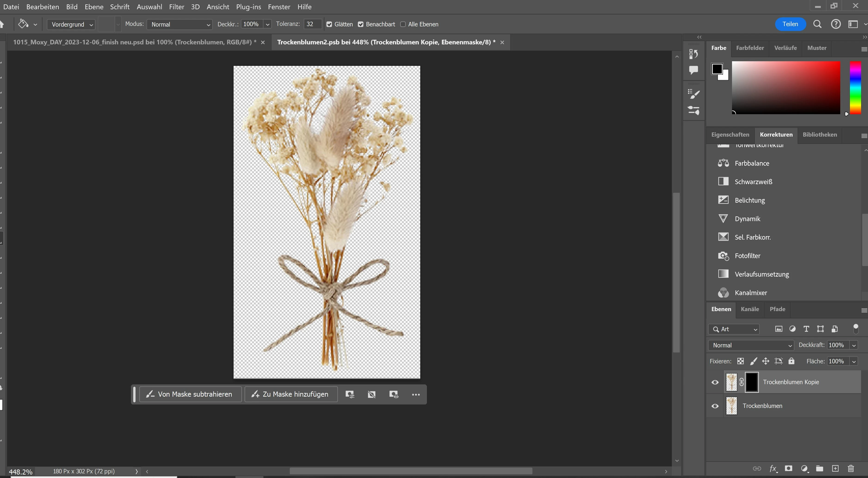Open the layer blend mode dropdown
The height and width of the screenshot is (478, 868).
751,345
